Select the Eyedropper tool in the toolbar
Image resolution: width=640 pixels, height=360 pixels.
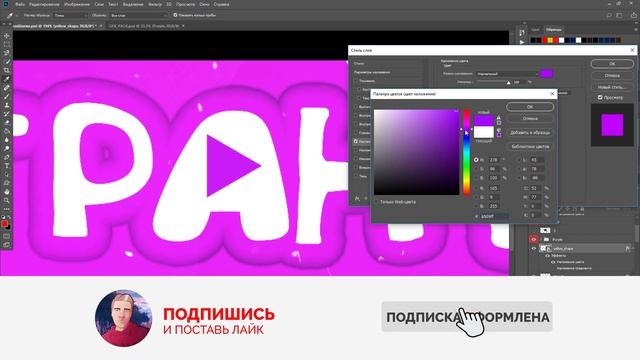pos(7,79)
